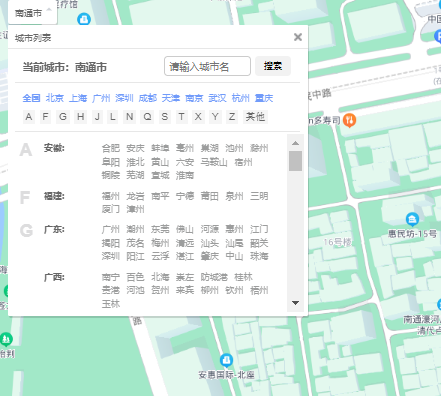The height and width of the screenshot is (396, 441).
Task: Jump to letter A in index
Action: tap(29, 117)
